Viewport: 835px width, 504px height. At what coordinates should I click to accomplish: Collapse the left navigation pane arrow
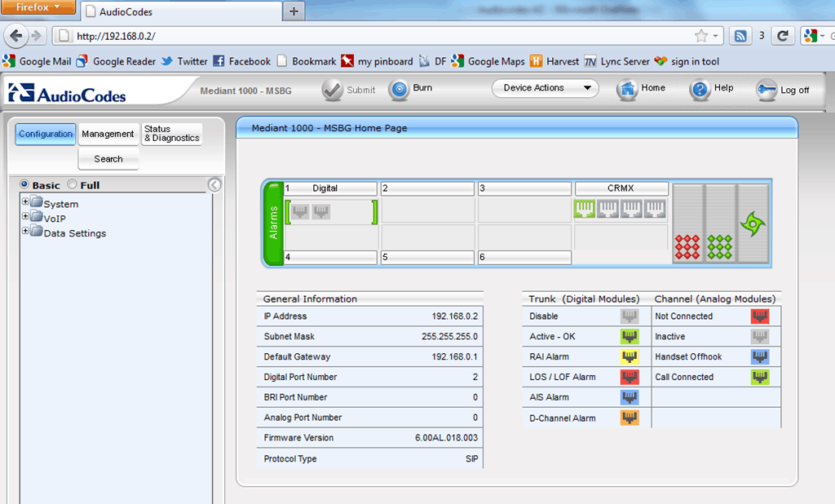tap(214, 185)
